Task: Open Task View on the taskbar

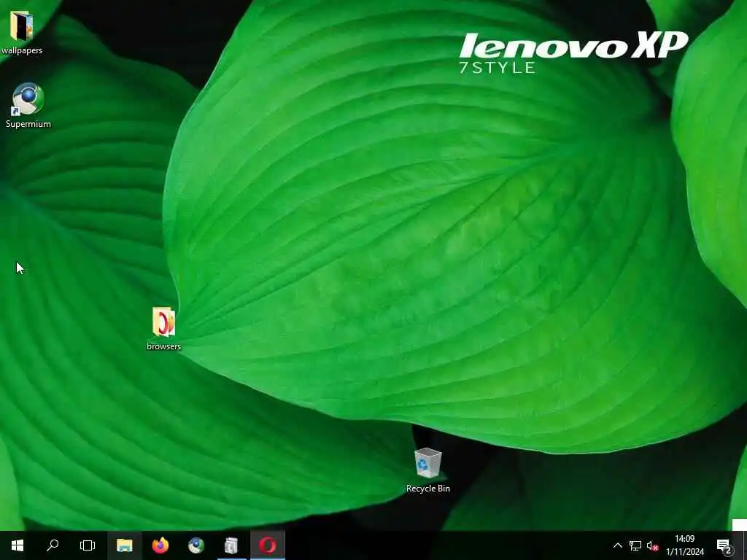Action: click(x=88, y=545)
